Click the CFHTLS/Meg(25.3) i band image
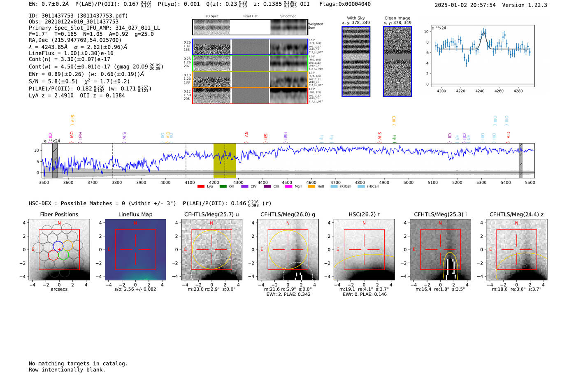 click(x=440, y=250)
